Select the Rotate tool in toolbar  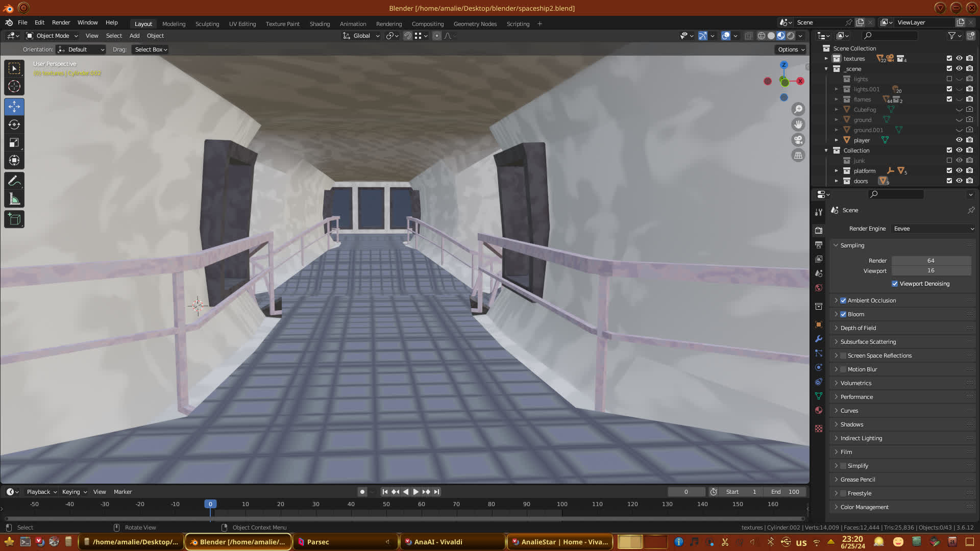pos(14,125)
